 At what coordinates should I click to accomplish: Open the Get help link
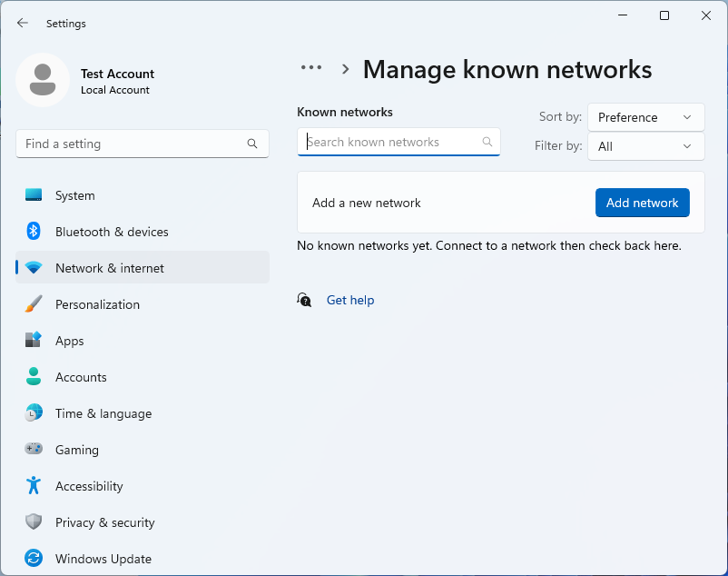click(350, 300)
